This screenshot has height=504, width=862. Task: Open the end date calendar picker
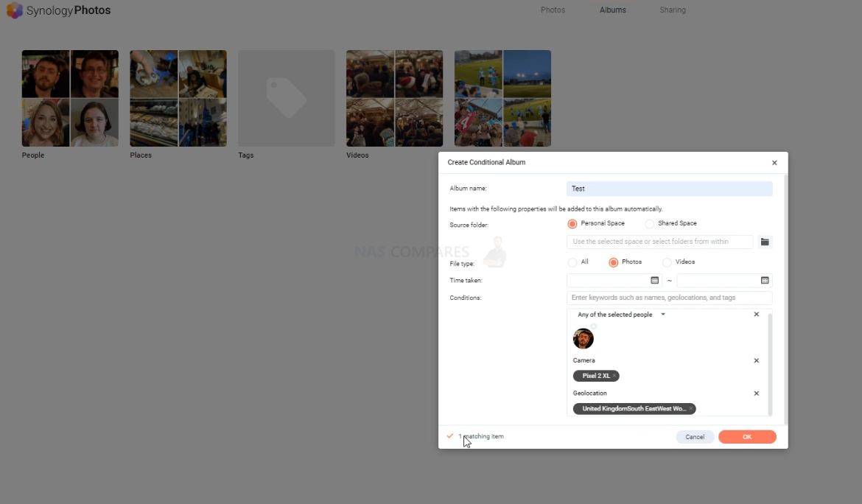(x=765, y=280)
